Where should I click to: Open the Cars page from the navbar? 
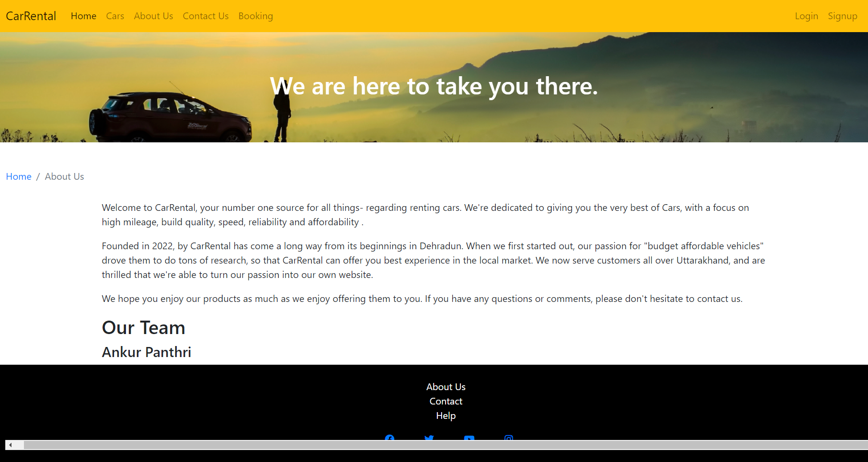(x=115, y=16)
